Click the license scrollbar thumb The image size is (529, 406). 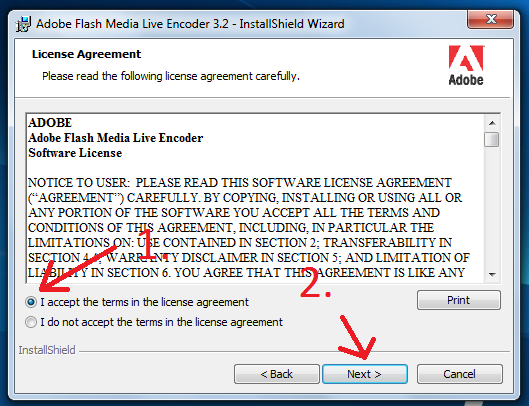[x=492, y=139]
